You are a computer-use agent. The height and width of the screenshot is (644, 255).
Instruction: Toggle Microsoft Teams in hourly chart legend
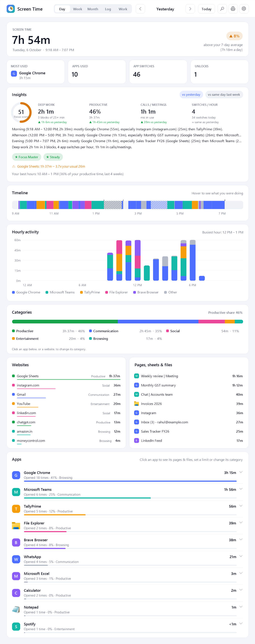click(x=60, y=292)
